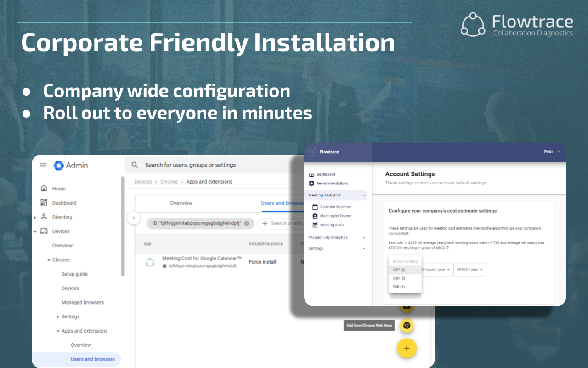Open Overview under Apps and extensions
Viewport: 588px width, 368px height.
pyautogui.click(x=81, y=345)
